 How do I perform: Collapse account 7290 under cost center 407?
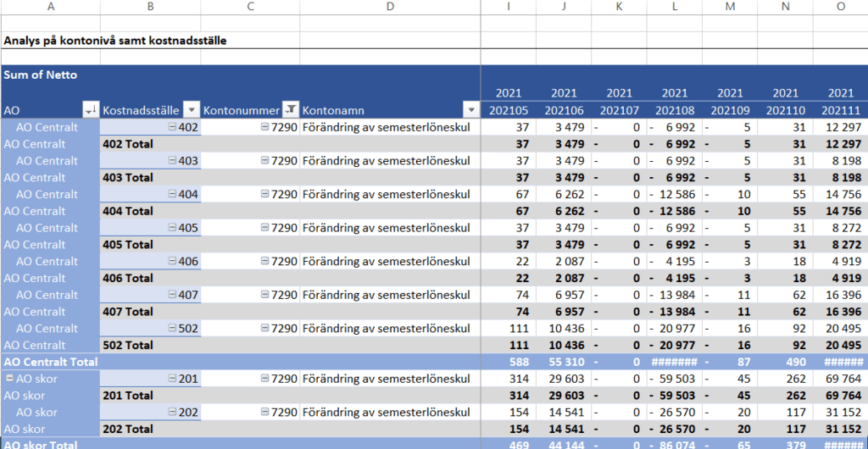[x=265, y=295]
